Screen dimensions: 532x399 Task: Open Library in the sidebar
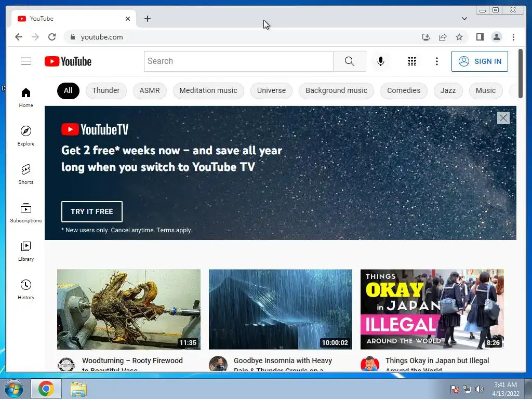pos(26,251)
